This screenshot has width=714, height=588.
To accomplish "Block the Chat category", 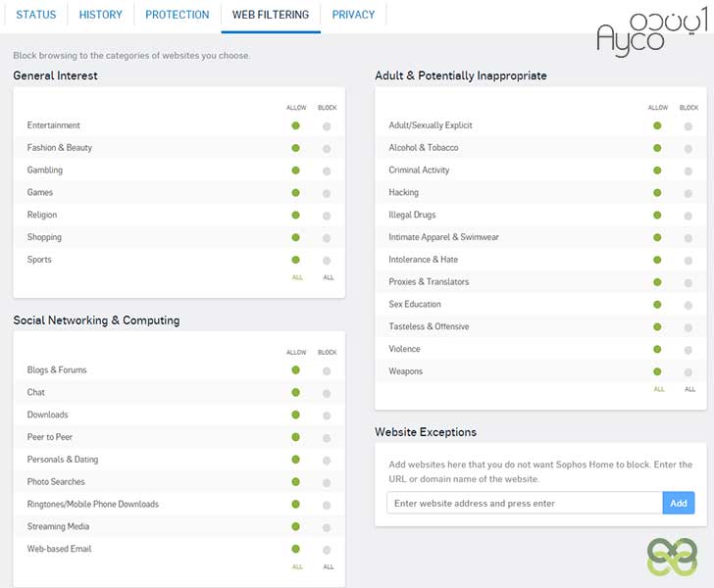I will click(x=327, y=393).
